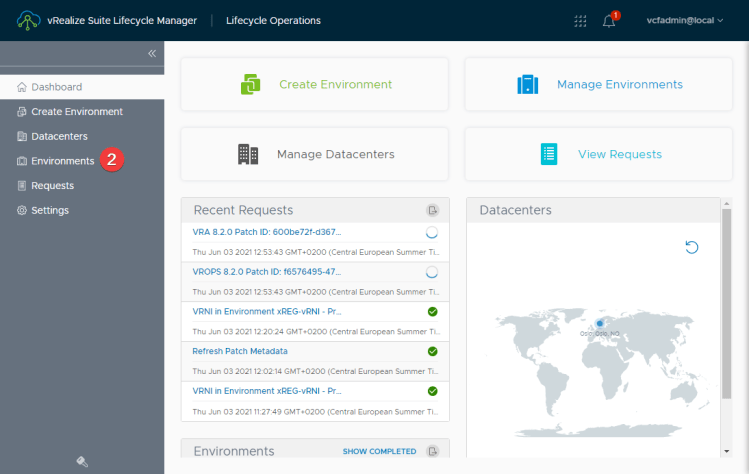This screenshot has width=749, height=474.
Task: Click SHOW COMPLETED in Environments panel
Action: [x=379, y=451]
